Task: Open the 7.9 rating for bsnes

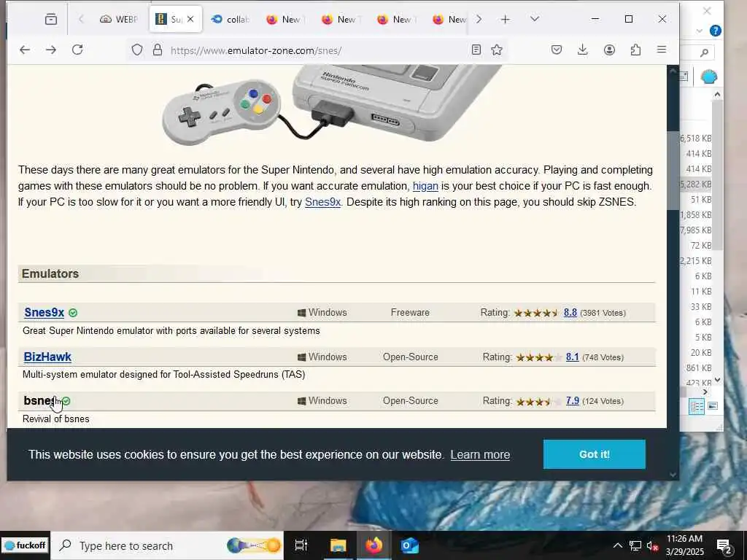Action: click(572, 401)
